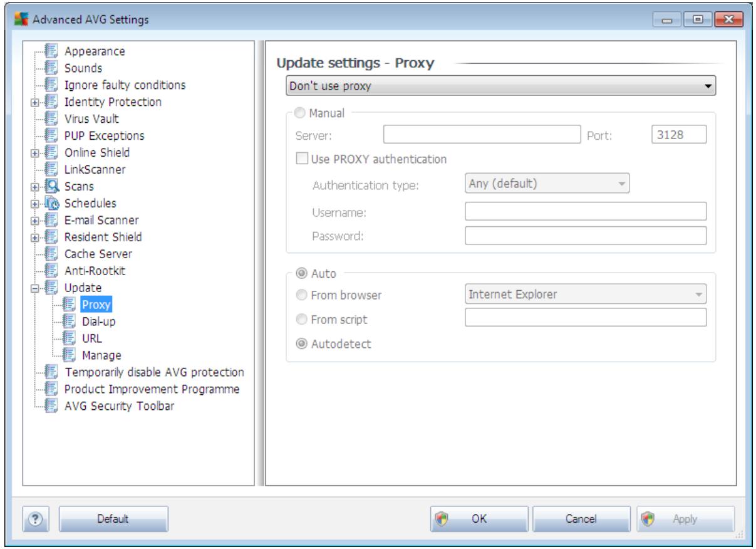Select the Manual proxy radio button
Screen dimensions: 756x549
tap(299, 114)
